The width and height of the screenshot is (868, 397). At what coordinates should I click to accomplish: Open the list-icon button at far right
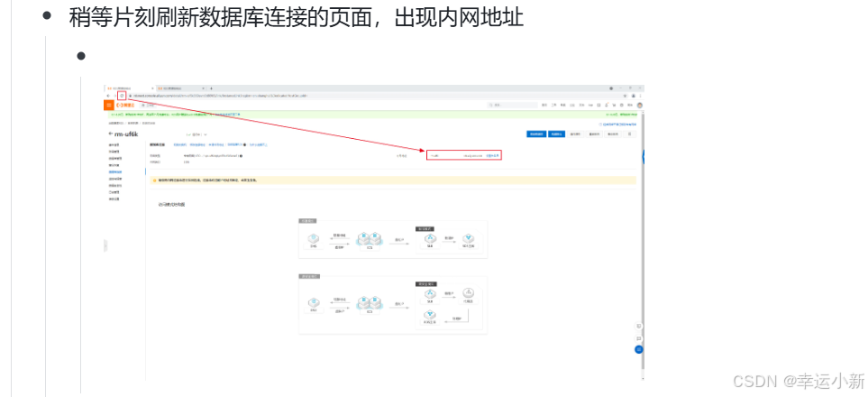point(629,134)
